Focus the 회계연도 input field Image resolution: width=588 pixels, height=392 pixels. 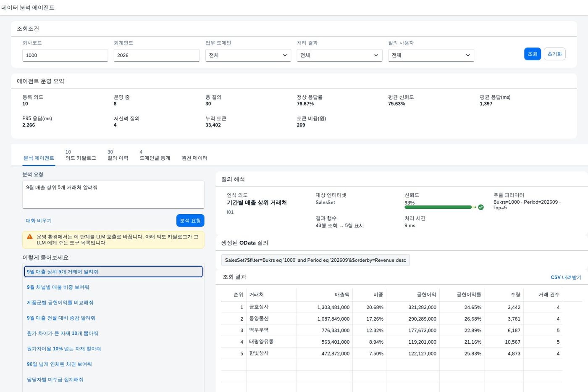(157, 55)
